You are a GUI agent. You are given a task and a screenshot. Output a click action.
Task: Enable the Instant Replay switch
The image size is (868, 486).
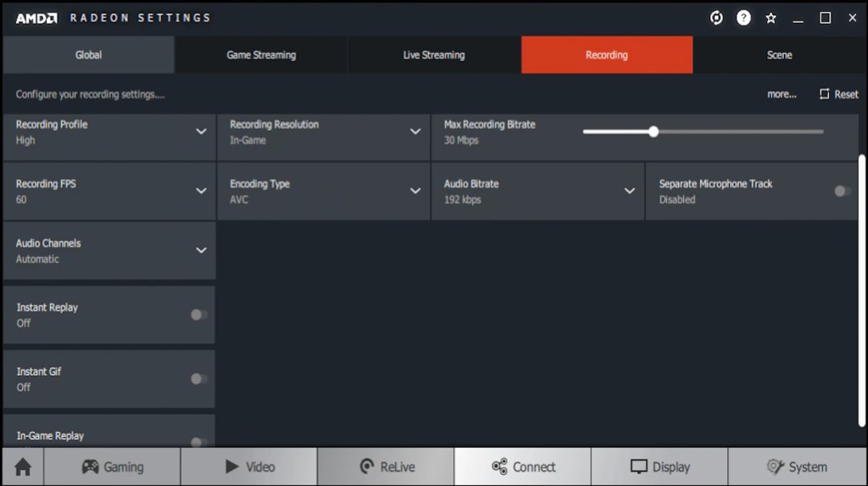point(198,315)
